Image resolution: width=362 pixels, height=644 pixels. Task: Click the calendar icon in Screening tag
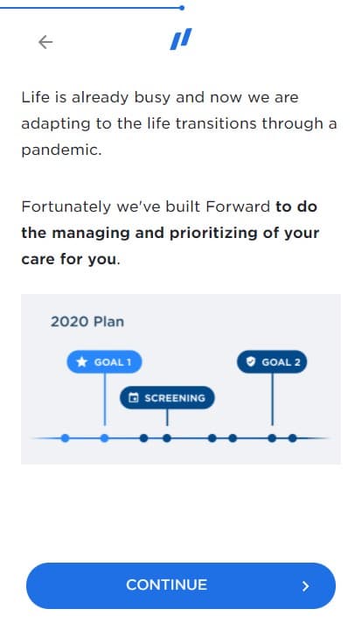[134, 397]
